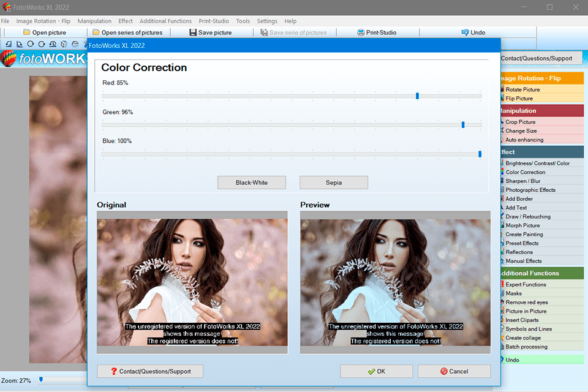Open Batch processing in sidebar
This screenshot has width=588, height=392.
coord(542,347)
